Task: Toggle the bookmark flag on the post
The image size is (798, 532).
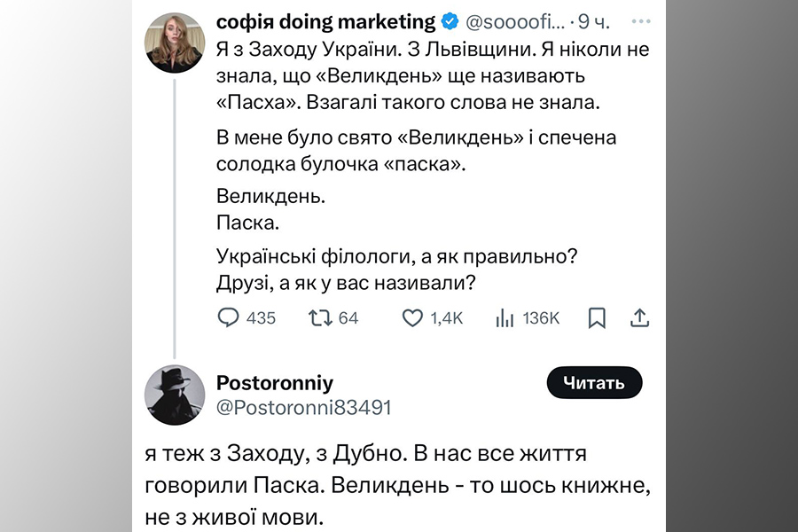Action: (x=597, y=317)
